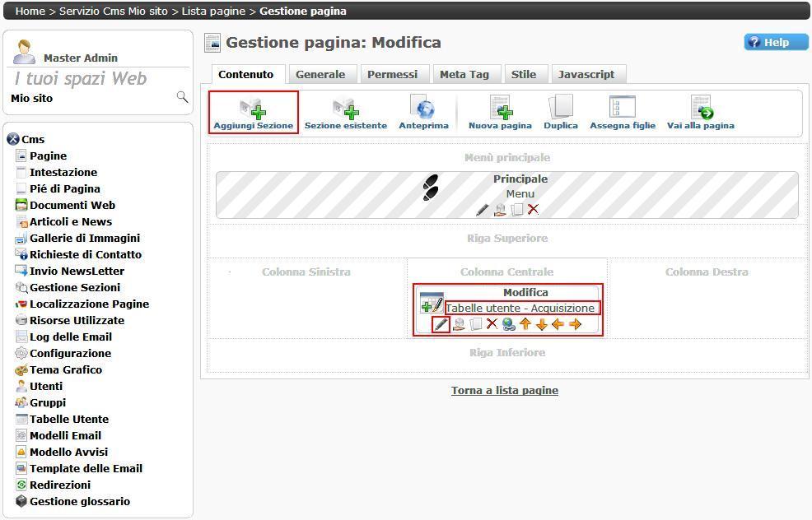Image resolution: width=812 pixels, height=520 pixels.
Task: Click the Duplica page icon
Action: click(561, 110)
